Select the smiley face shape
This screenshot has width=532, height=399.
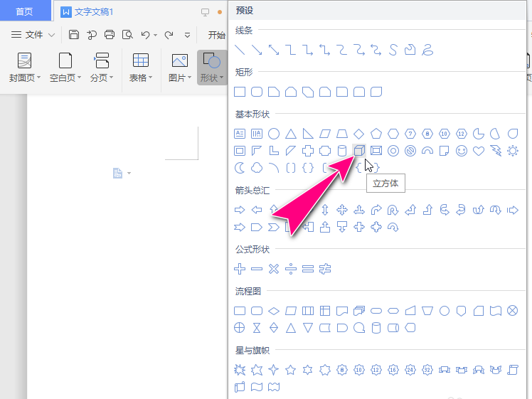tap(462, 151)
